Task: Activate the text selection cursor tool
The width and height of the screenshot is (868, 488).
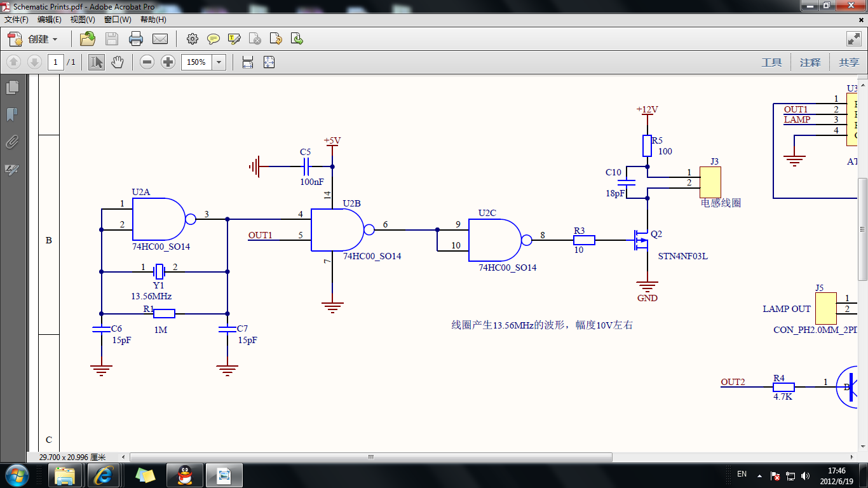Action: click(x=96, y=62)
